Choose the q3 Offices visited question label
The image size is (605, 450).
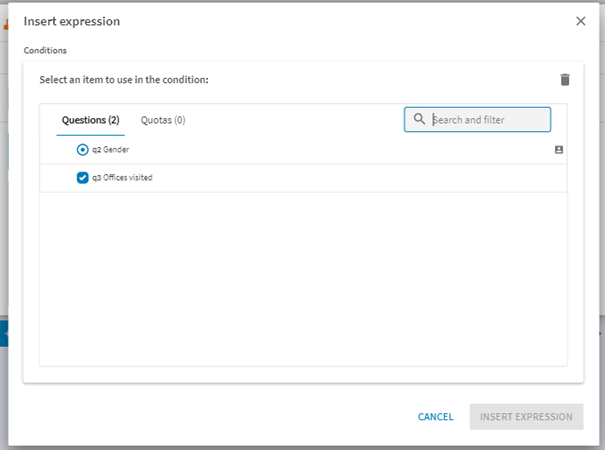pos(122,178)
